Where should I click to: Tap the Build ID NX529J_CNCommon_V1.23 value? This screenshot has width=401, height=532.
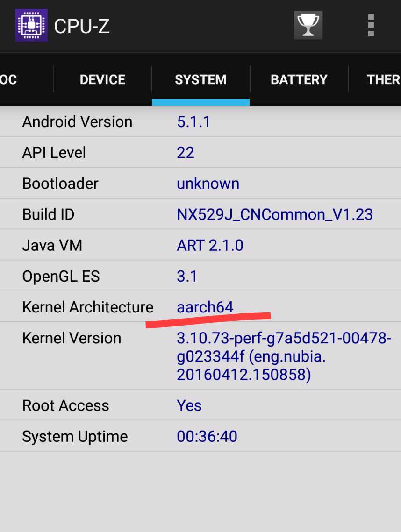(x=275, y=214)
